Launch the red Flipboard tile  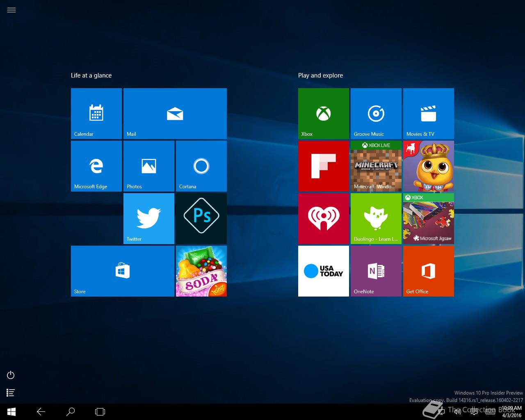click(324, 166)
